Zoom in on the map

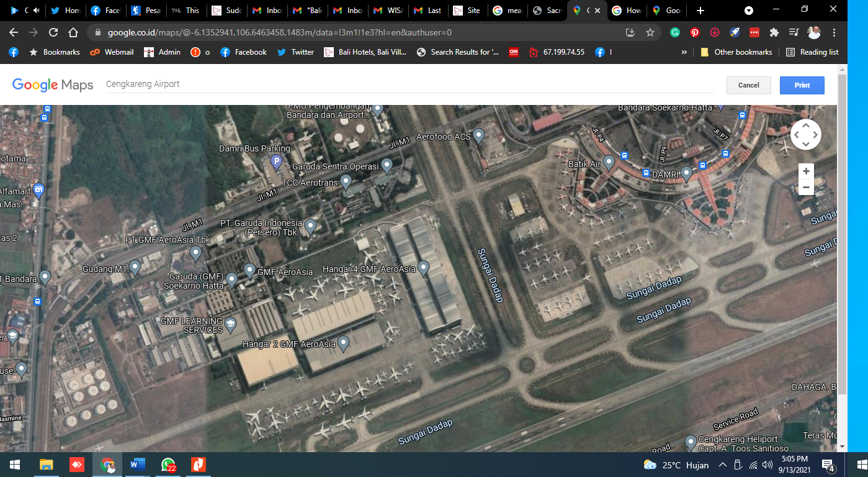click(806, 171)
